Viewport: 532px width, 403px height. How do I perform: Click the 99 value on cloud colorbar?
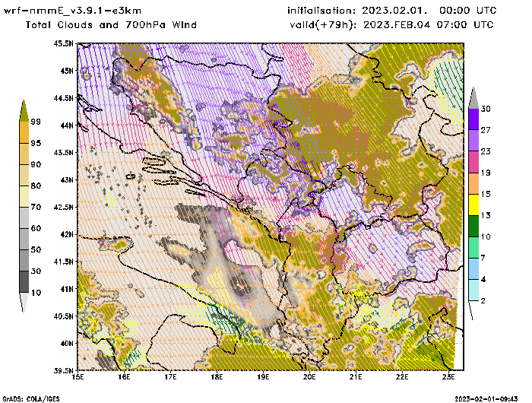(x=36, y=122)
